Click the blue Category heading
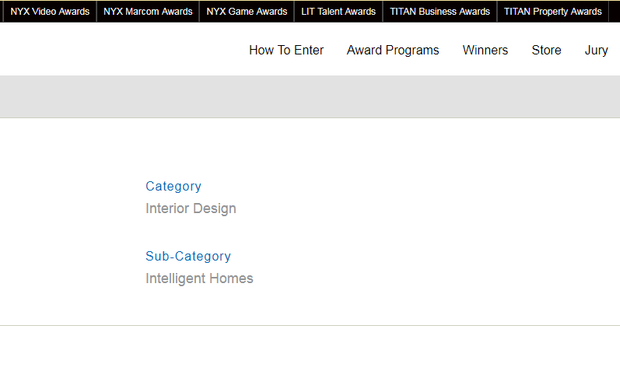620x378 pixels. pos(174,186)
